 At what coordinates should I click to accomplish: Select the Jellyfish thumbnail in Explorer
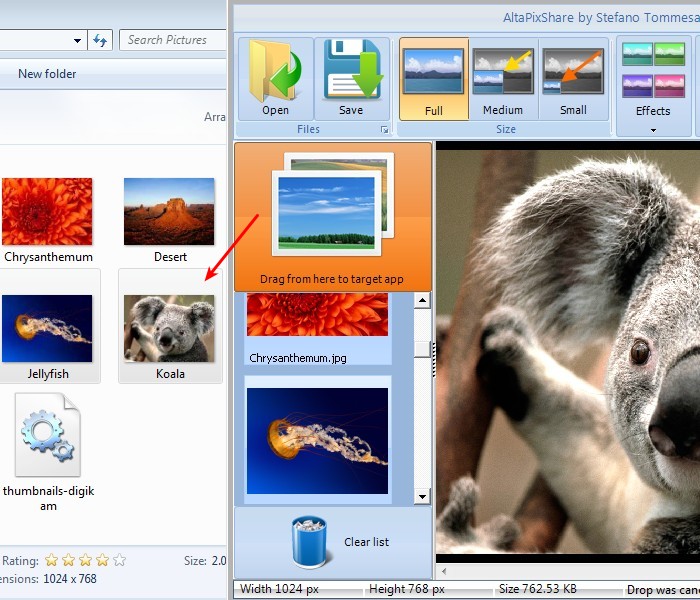[47, 328]
